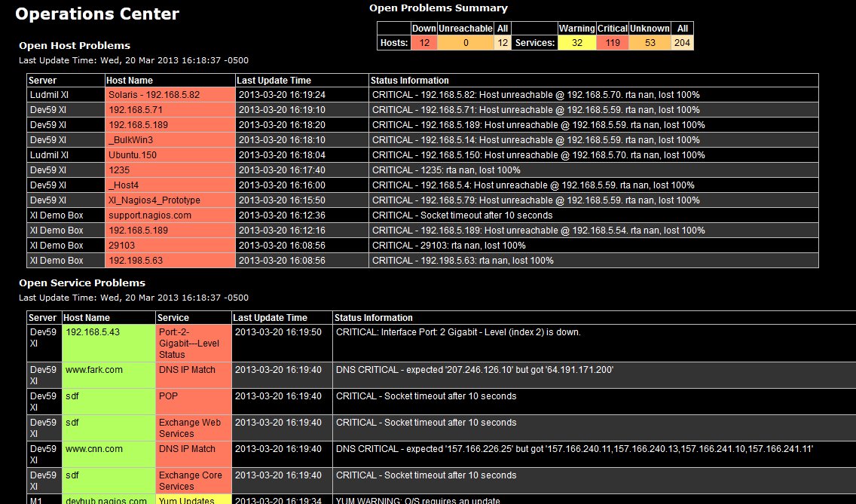The image size is (856, 504).
Task: Select service host devhub.nagios.com
Action: click(106, 500)
